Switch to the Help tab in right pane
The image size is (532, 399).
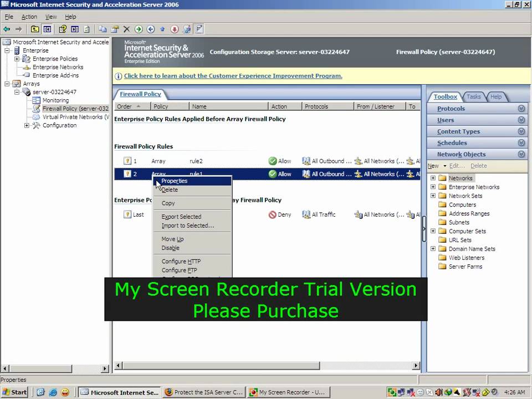coord(495,96)
